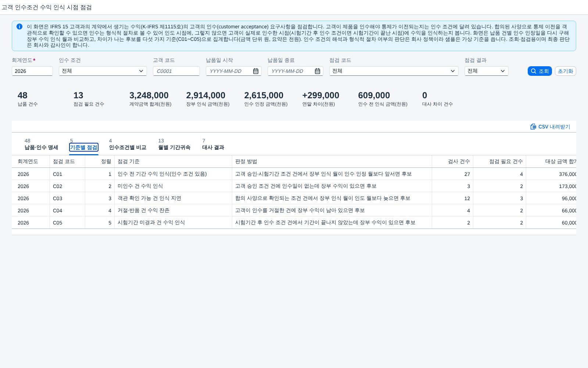Click the +299,000 연말 차이 KPI value
The height and width of the screenshot is (368, 588).
click(320, 95)
